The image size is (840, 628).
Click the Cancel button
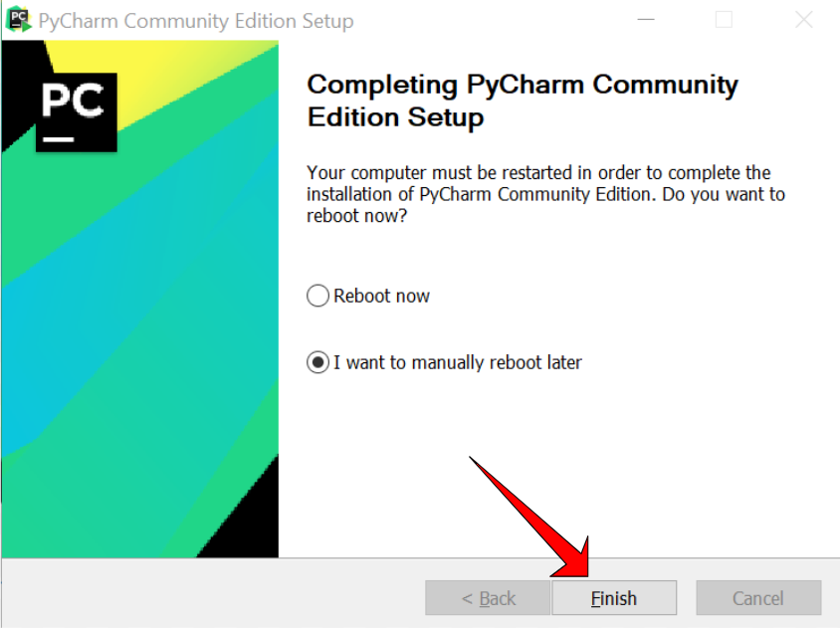pyautogui.click(x=758, y=598)
